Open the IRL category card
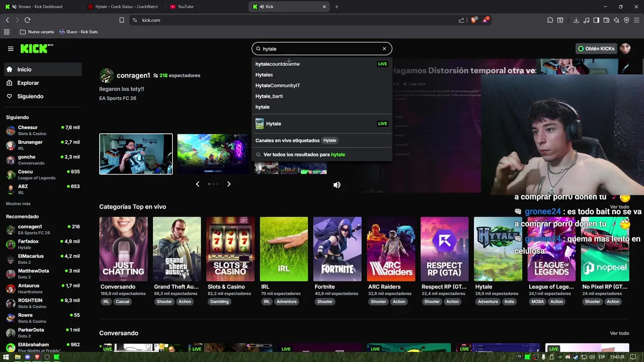 pyautogui.click(x=284, y=249)
